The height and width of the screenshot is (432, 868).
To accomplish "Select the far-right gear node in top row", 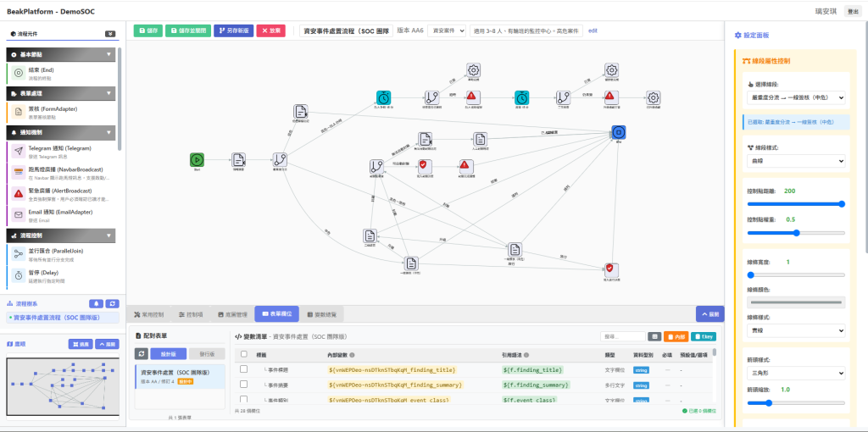I will (x=654, y=98).
